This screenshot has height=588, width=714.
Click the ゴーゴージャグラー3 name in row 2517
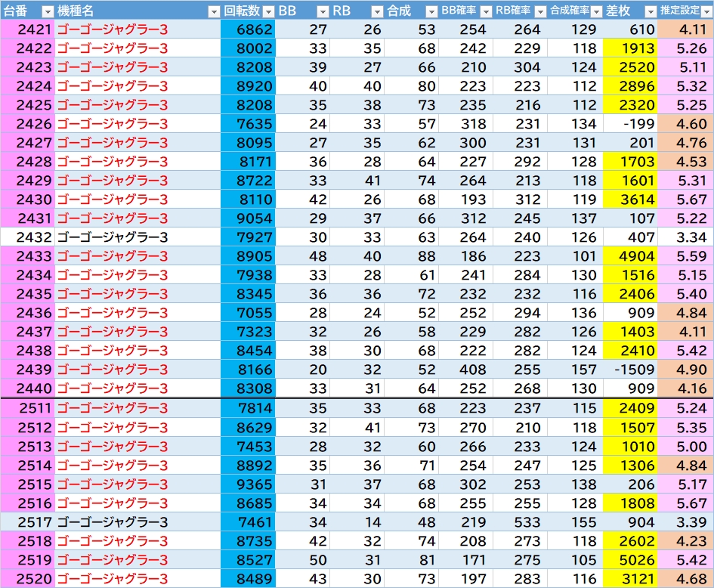pos(113,522)
